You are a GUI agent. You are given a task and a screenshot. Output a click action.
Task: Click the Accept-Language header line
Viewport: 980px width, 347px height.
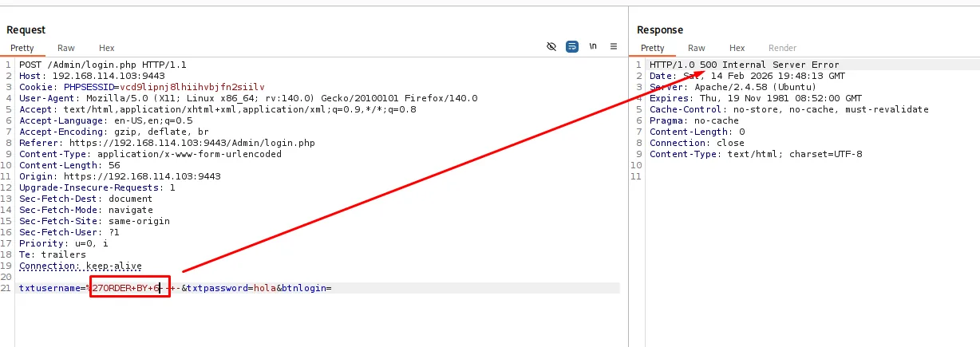105,120
